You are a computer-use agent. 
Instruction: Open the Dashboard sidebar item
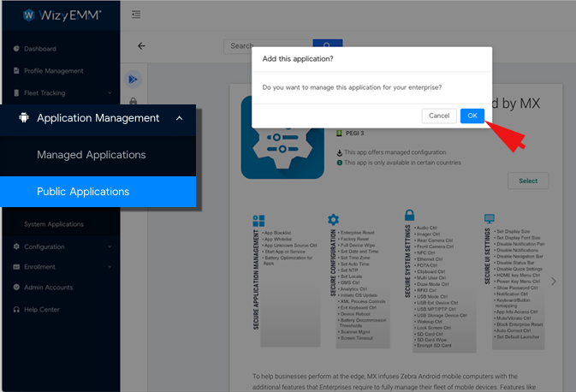(40, 49)
